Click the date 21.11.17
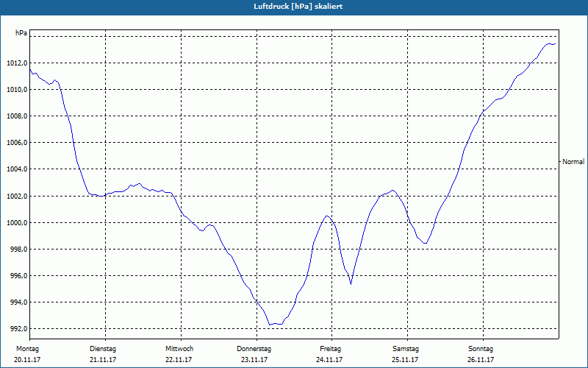Image resolution: width=588 pixels, height=368 pixels. point(103,360)
